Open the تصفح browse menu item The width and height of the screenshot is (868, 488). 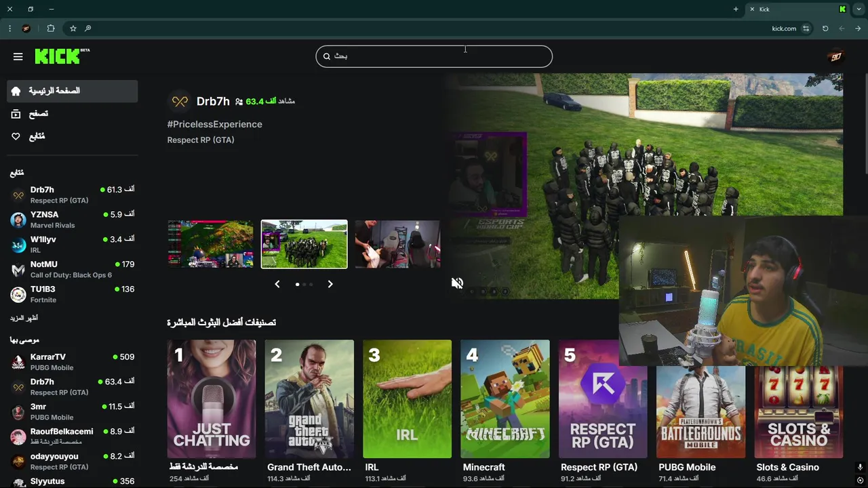(72, 114)
